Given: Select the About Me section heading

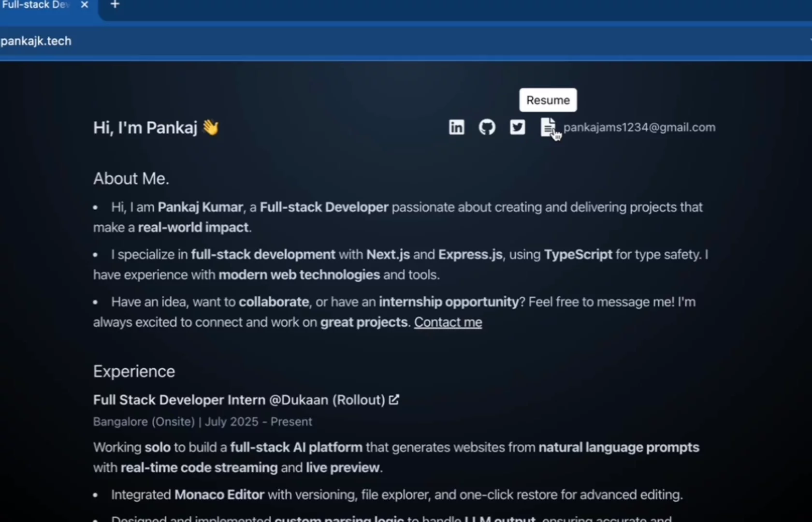Looking at the screenshot, I should (130, 178).
